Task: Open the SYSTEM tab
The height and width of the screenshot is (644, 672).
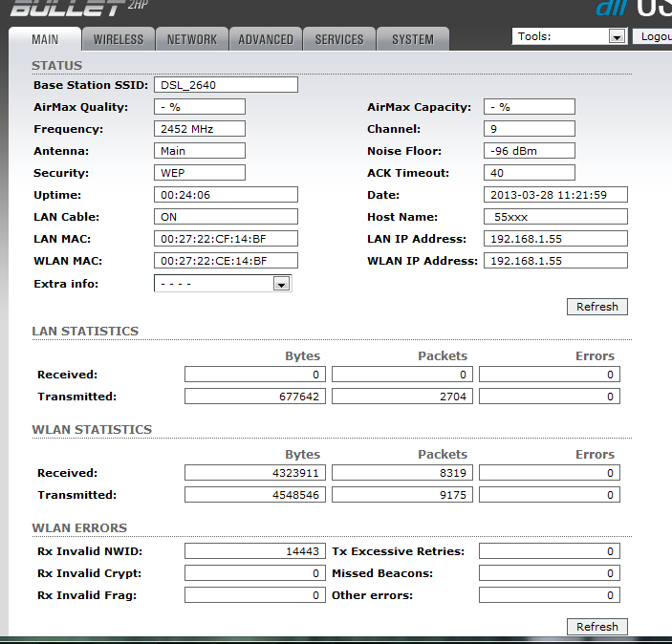Action: click(413, 39)
